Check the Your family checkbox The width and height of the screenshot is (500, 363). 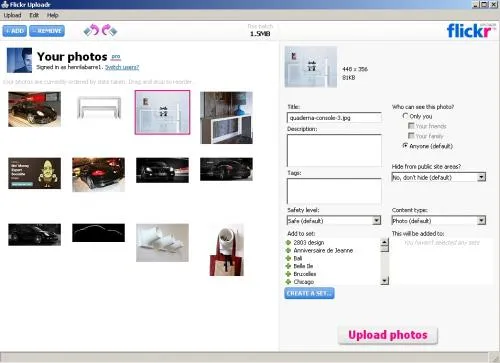pyautogui.click(x=411, y=136)
